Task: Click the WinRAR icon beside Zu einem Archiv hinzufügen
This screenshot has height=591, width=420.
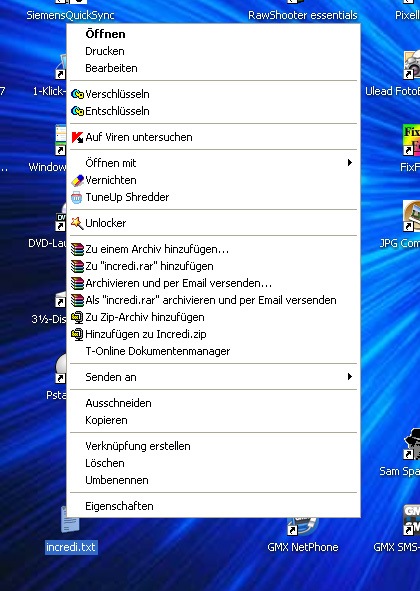Action: click(77, 249)
